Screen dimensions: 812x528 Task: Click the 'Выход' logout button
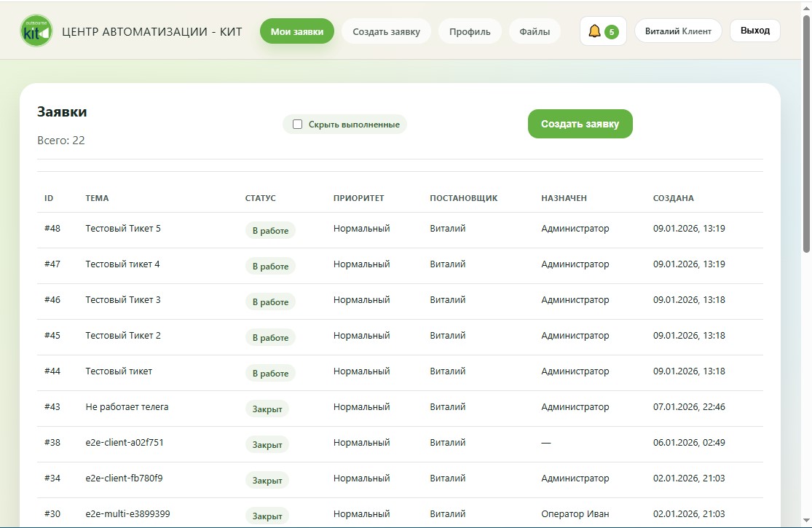click(754, 31)
